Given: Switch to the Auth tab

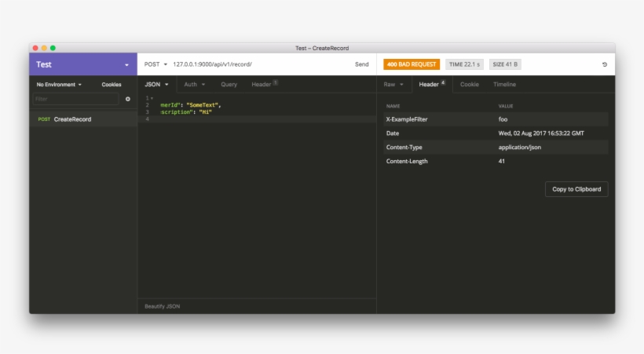Looking at the screenshot, I should pyautogui.click(x=194, y=84).
